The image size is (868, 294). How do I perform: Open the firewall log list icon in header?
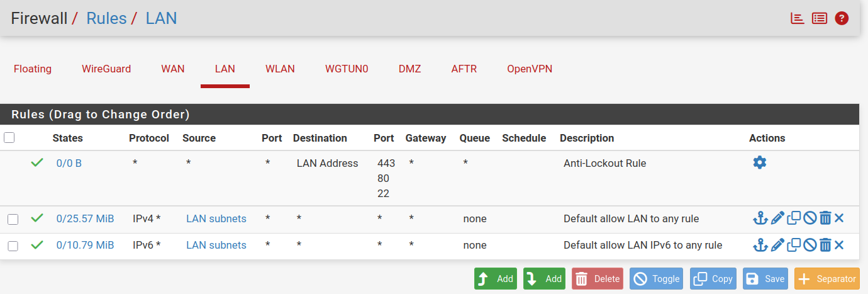click(x=819, y=18)
